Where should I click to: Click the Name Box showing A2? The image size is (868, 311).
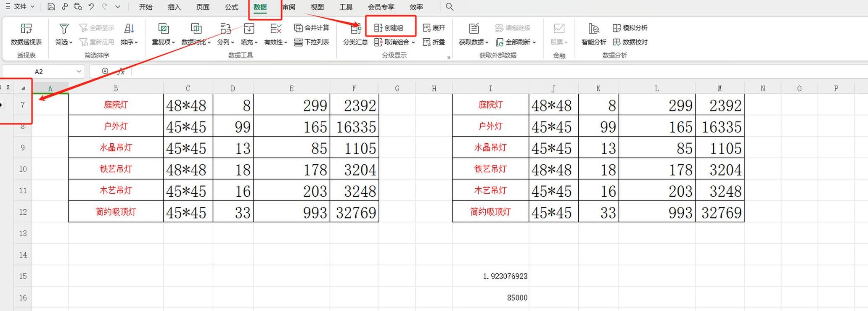click(x=39, y=71)
